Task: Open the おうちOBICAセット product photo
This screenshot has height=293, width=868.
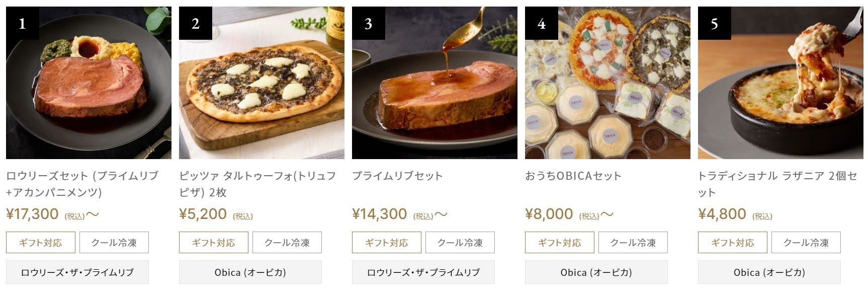Action: tap(607, 83)
